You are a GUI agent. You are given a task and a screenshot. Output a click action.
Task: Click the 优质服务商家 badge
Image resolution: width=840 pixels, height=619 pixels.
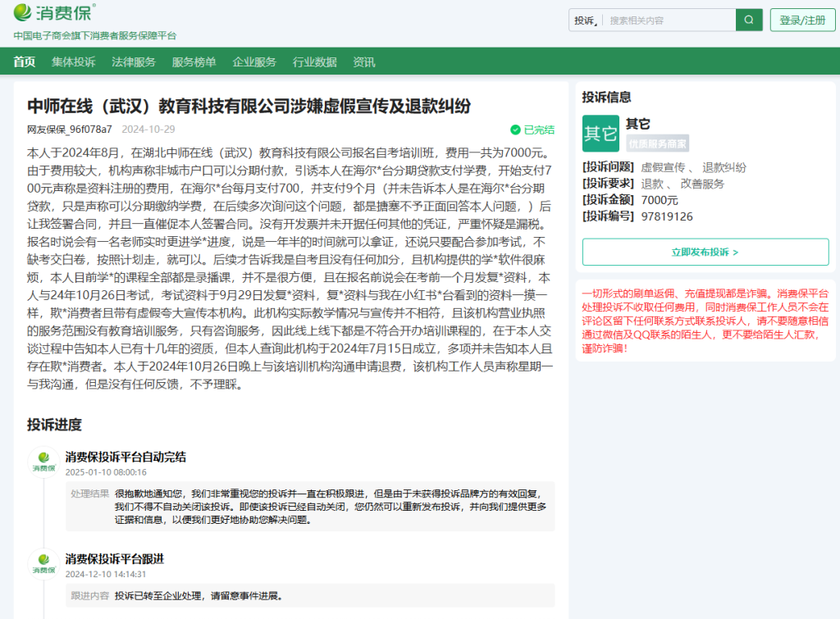pos(657,143)
